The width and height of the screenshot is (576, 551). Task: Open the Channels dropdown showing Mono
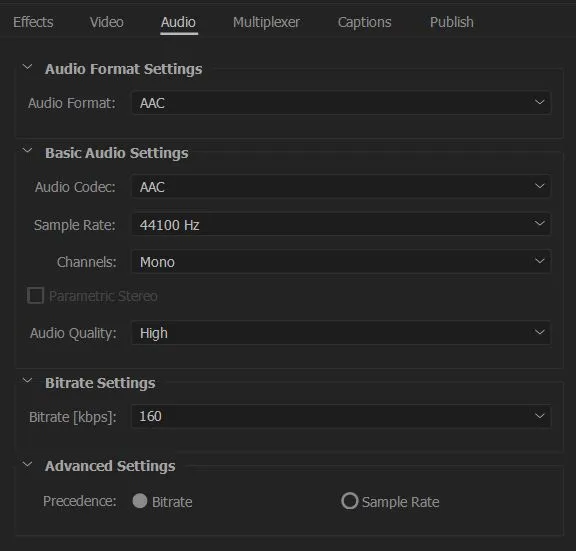(341, 262)
